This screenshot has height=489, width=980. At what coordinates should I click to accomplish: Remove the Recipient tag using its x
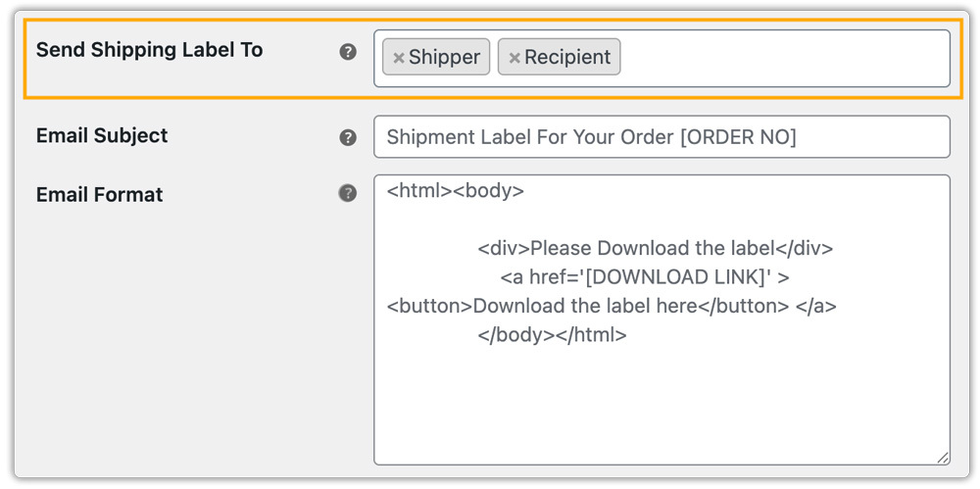514,58
